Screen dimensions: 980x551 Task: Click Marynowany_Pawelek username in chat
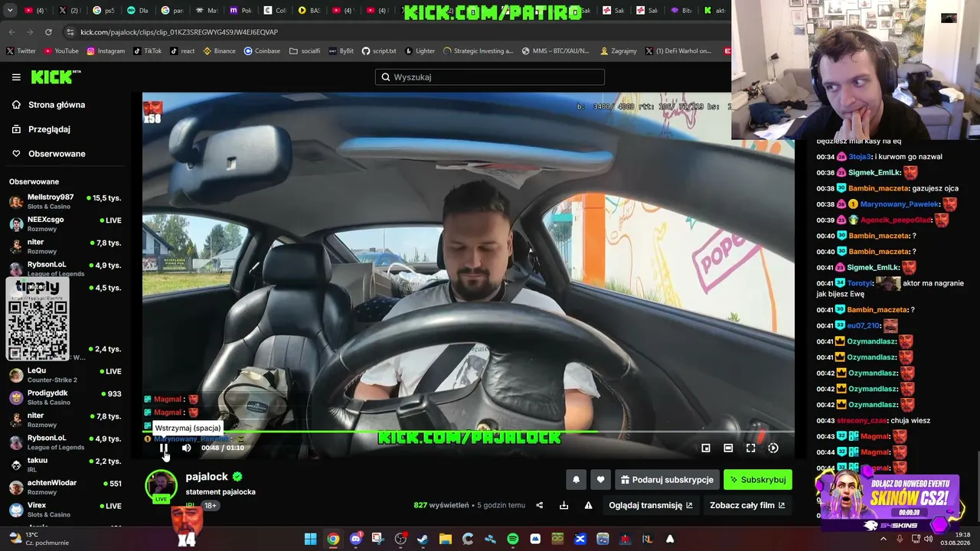click(899, 204)
